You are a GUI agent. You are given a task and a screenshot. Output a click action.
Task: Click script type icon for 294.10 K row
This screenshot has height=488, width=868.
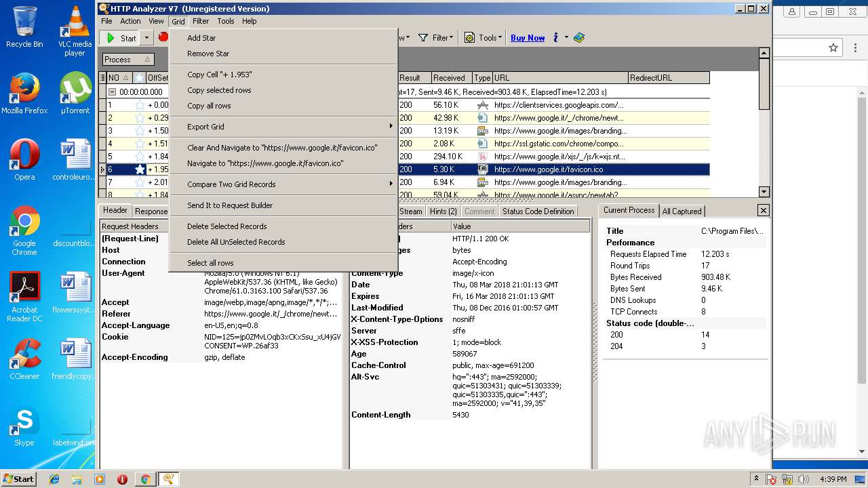(482, 157)
